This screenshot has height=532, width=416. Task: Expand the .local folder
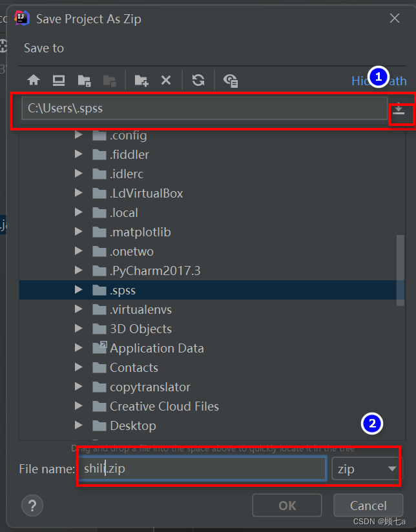[79, 212]
